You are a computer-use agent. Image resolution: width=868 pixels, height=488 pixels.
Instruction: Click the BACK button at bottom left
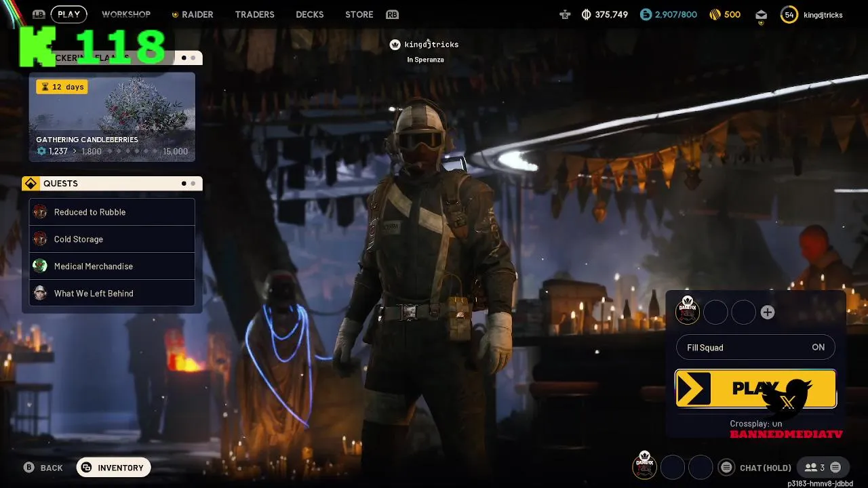tap(43, 468)
